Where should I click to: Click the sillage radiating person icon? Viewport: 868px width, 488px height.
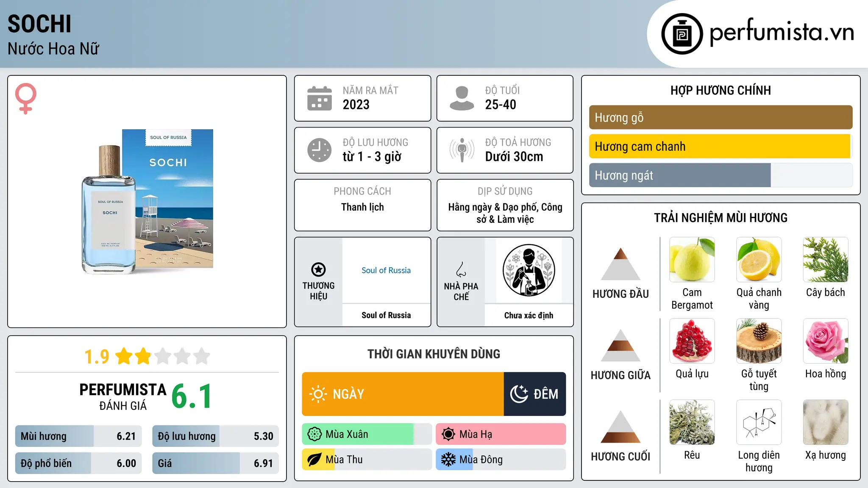pos(462,150)
